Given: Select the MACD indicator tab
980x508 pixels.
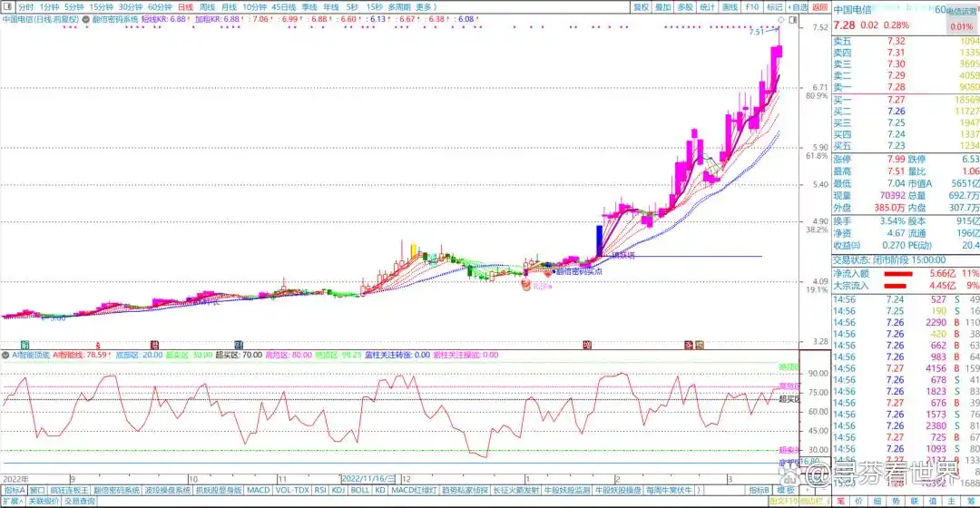Looking at the screenshot, I should [x=259, y=490].
